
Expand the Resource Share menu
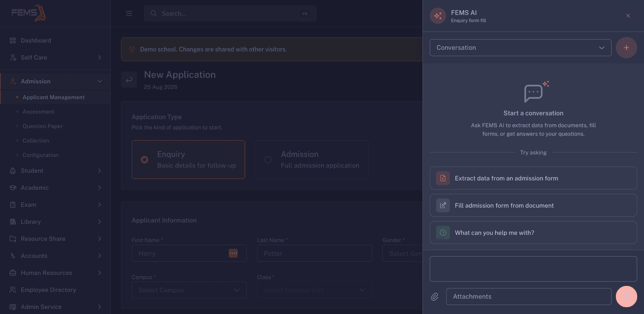55,239
